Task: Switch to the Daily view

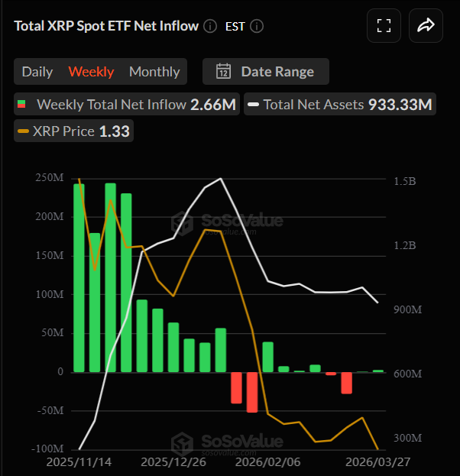Action: click(x=37, y=72)
